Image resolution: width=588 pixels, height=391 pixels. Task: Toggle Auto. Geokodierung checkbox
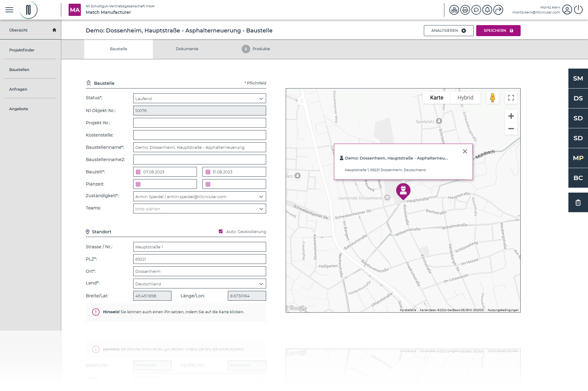[x=221, y=231]
